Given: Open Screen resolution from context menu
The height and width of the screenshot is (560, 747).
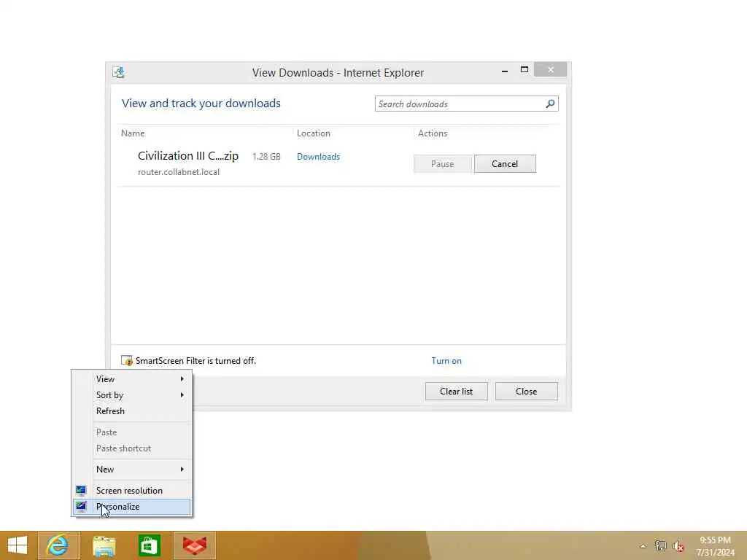Looking at the screenshot, I should click(132, 491).
